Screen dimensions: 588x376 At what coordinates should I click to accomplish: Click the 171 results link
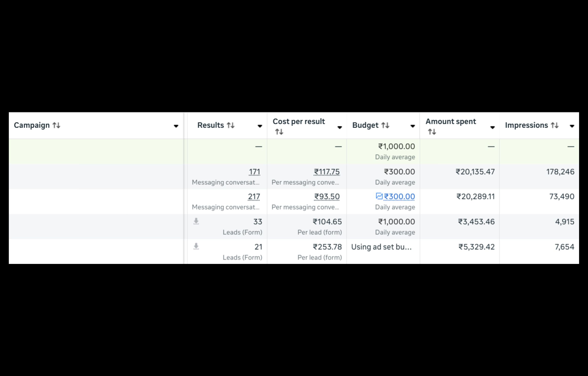pos(254,172)
